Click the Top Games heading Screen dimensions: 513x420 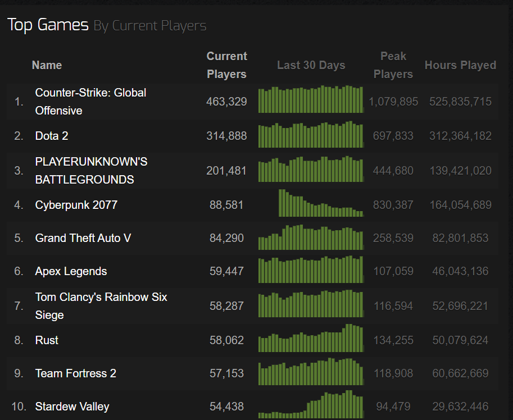48,25
